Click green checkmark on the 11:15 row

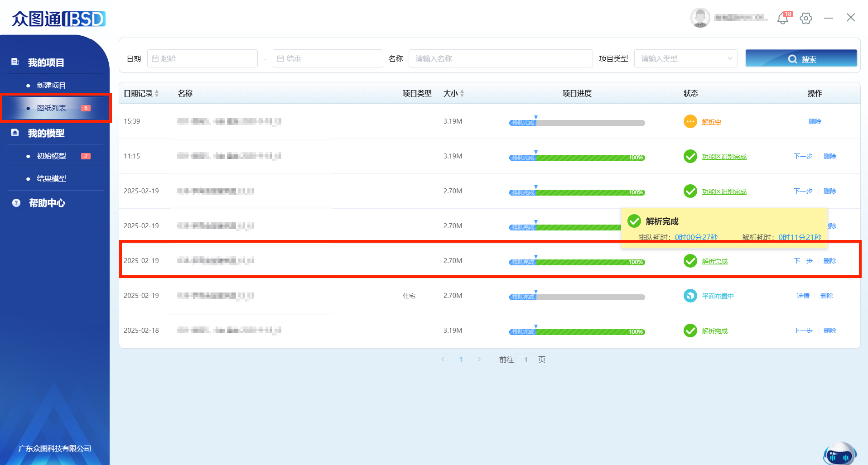690,156
